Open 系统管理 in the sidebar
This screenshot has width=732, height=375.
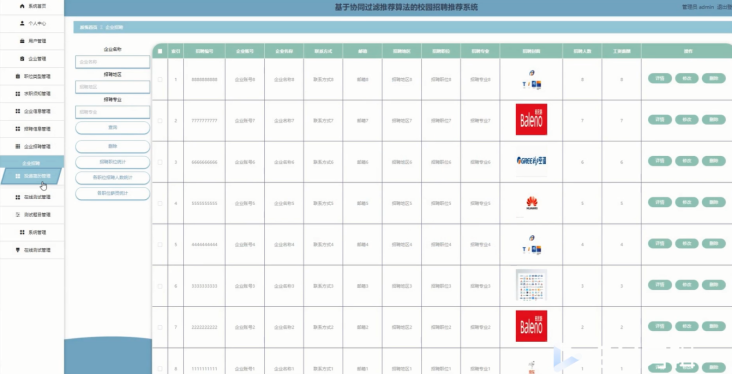tap(32, 232)
